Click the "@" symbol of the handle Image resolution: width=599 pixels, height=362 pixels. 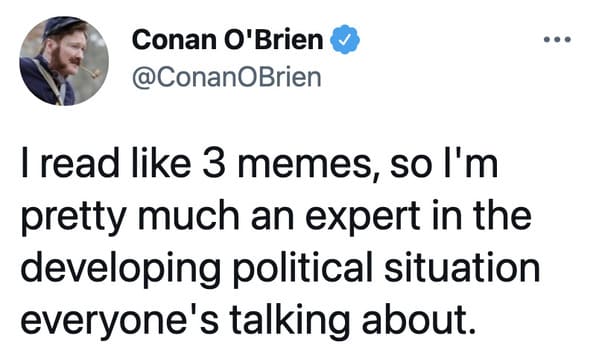coord(142,79)
